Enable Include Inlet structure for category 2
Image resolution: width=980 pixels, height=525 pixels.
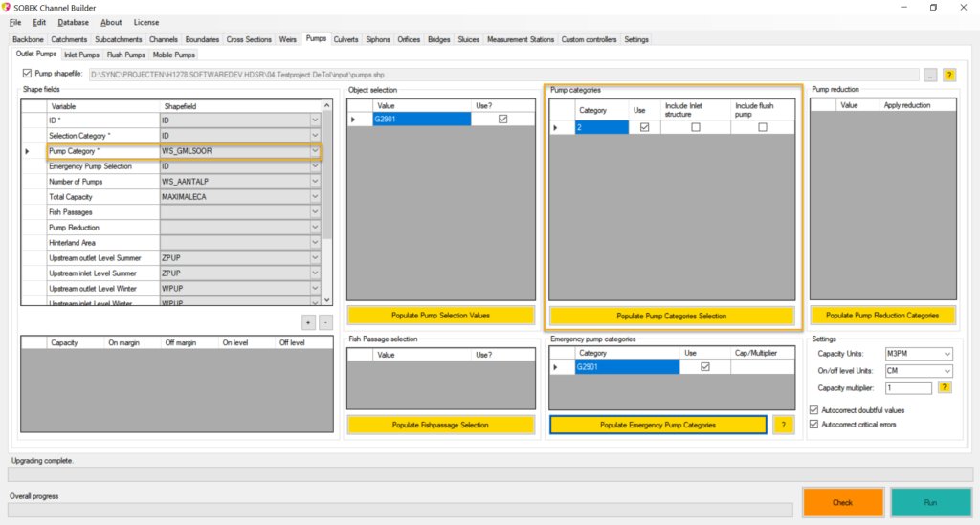[696, 127]
